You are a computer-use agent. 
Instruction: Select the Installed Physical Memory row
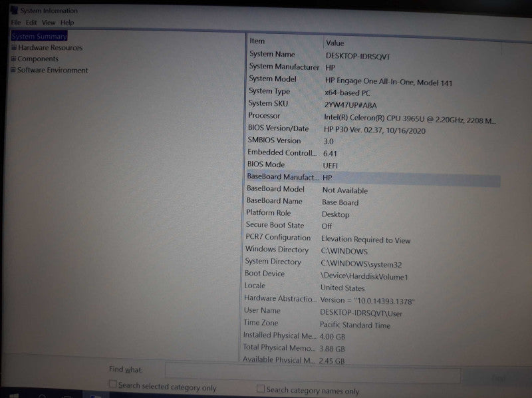[x=371, y=336]
